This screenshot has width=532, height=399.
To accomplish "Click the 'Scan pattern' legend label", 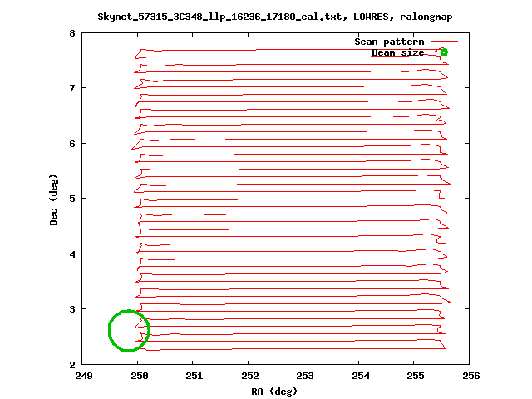I will tap(390, 42).
